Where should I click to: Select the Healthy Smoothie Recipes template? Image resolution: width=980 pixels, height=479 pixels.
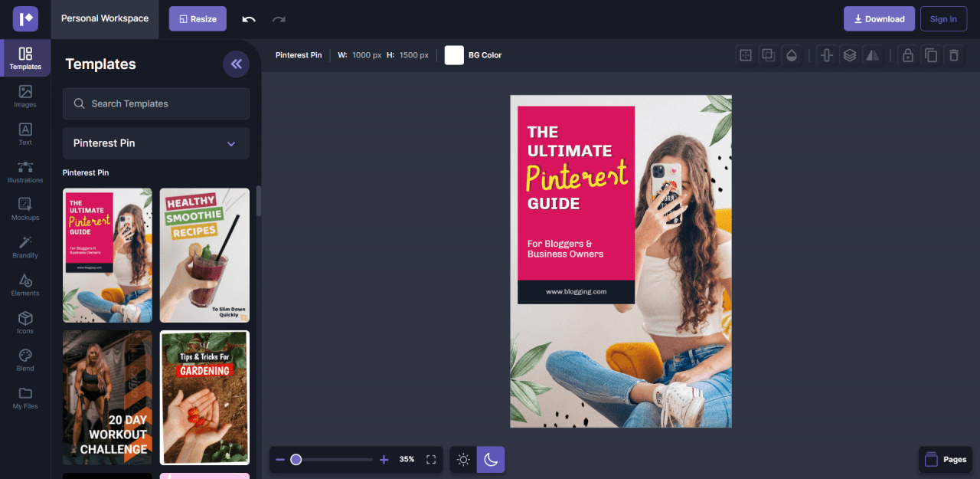[x=204, y=255]
